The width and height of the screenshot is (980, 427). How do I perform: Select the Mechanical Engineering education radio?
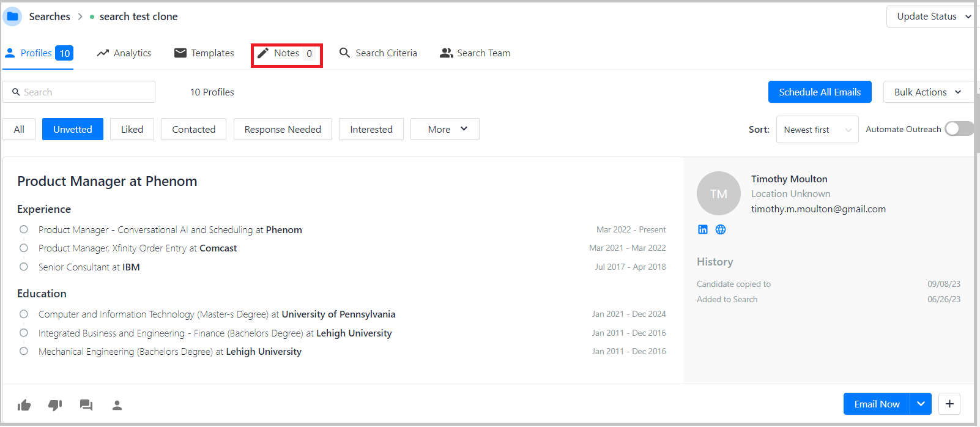[x=23, y=351]
